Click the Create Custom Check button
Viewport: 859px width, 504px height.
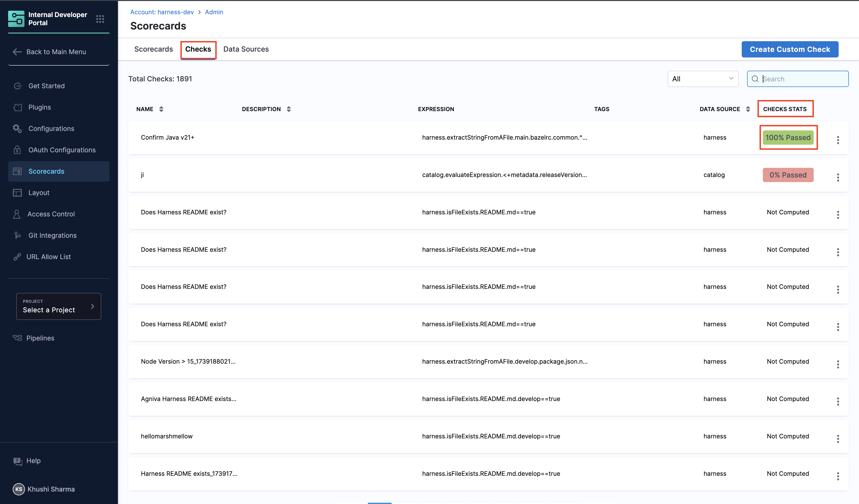790,49
